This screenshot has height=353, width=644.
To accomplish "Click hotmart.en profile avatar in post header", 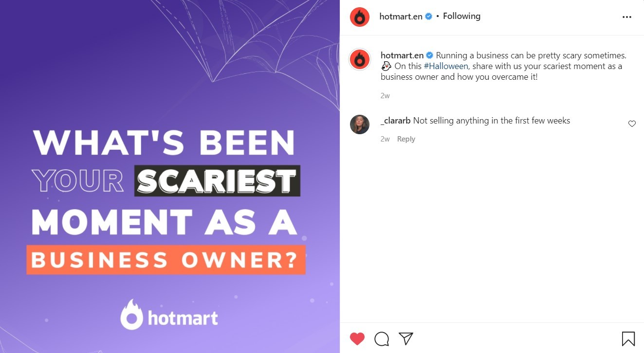I will [x=360, y=17].
